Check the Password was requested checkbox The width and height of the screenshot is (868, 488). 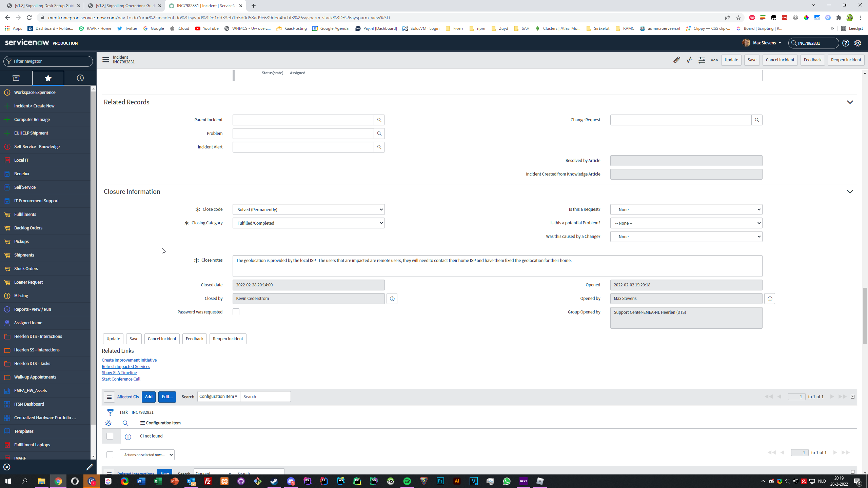point(236,312)
